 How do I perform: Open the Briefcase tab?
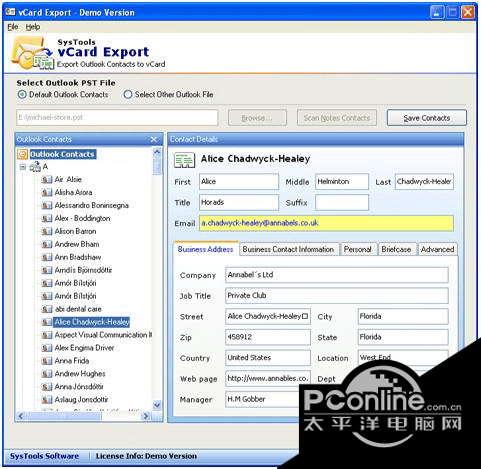coord(396,249)
